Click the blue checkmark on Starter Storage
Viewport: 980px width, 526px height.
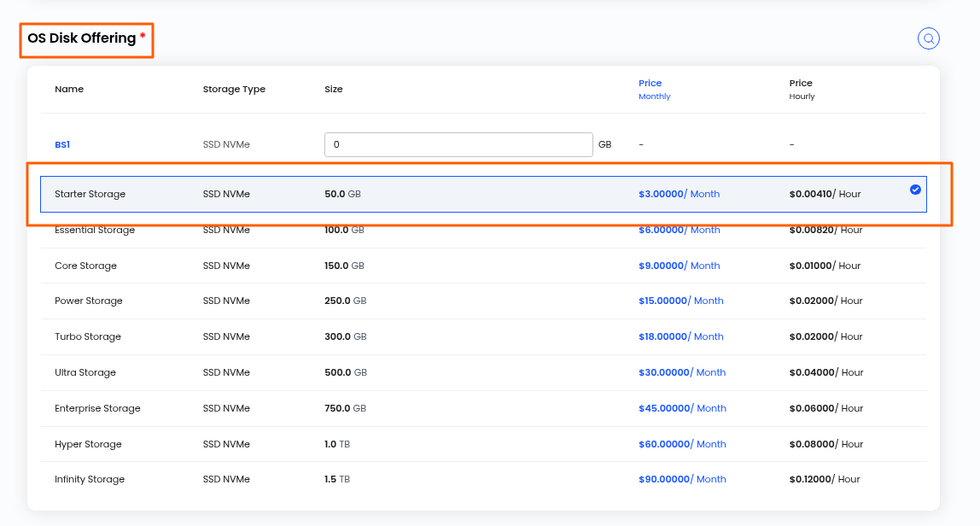pos(915,190)
